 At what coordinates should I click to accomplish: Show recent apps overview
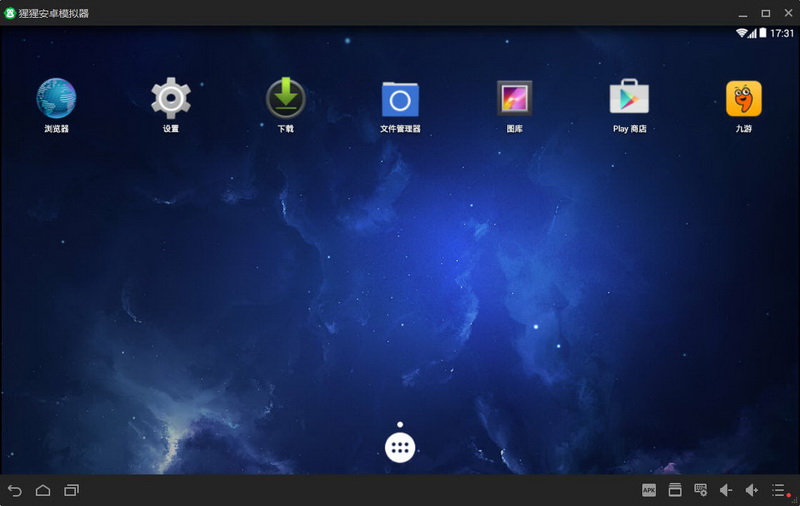pos(71,490)
